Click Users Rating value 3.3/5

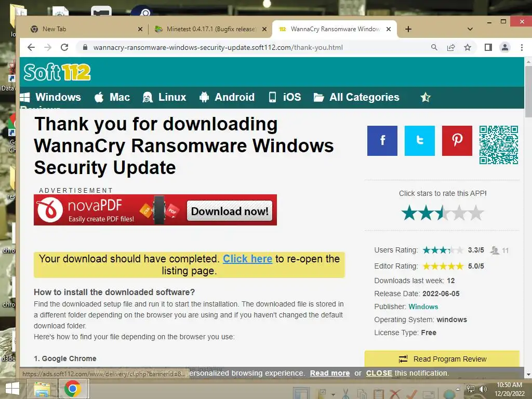[476, 250]
